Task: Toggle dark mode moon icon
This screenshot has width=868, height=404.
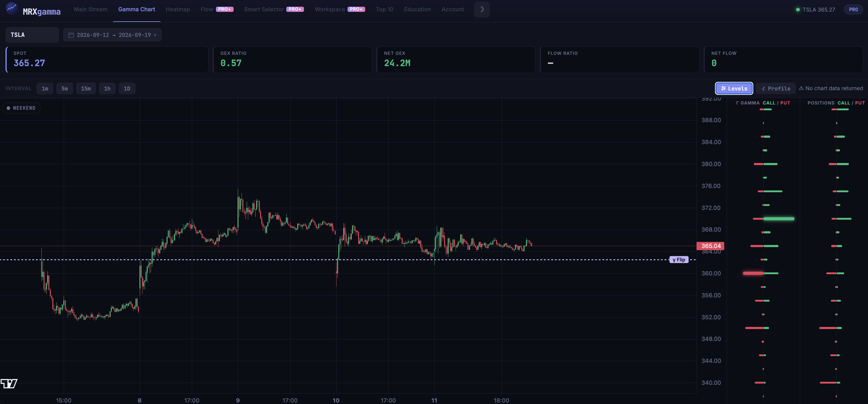Action: [482, 9]
